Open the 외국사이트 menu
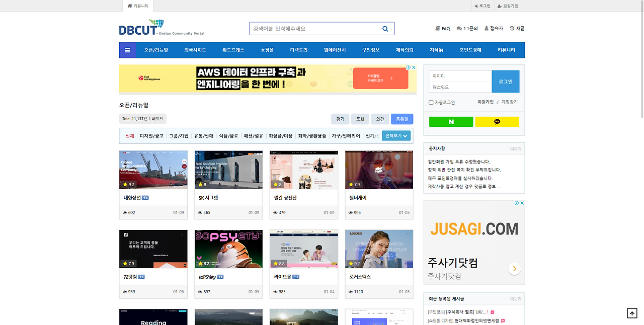Image resolution: width=644 pixels, height=325 pixels. click(195, 50)
